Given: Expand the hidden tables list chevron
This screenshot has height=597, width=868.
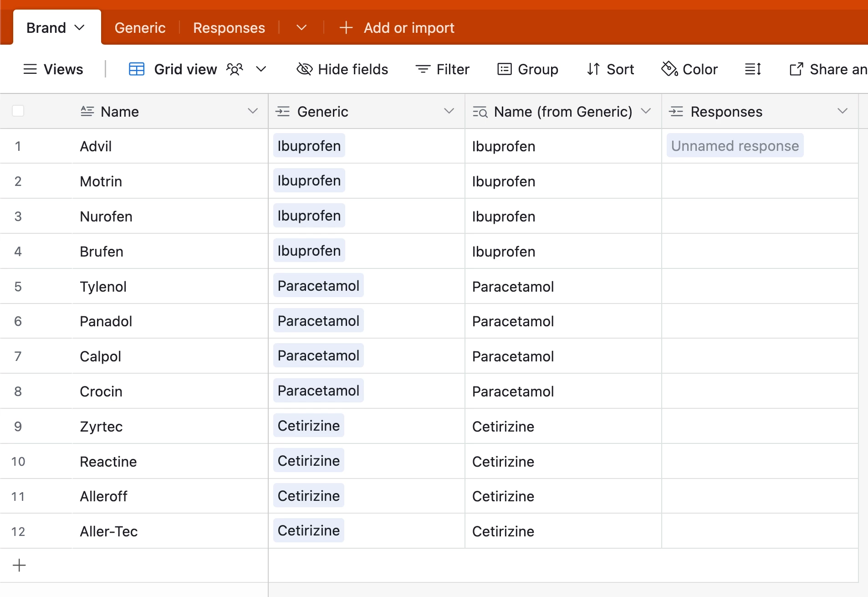Looking at the screenshot, I should point(301,28).
